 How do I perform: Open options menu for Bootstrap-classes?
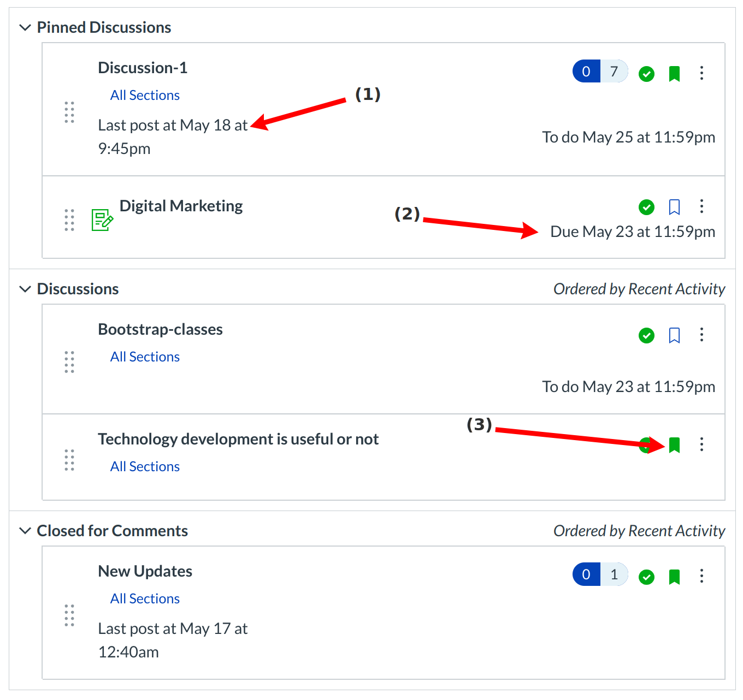[x=701, y=334]
